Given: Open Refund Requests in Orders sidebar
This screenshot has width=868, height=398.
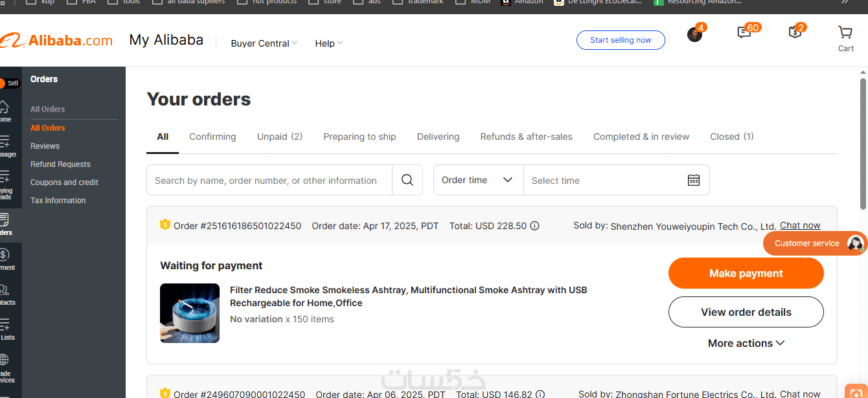Looking at the screenshot, I should pos(60,164).
